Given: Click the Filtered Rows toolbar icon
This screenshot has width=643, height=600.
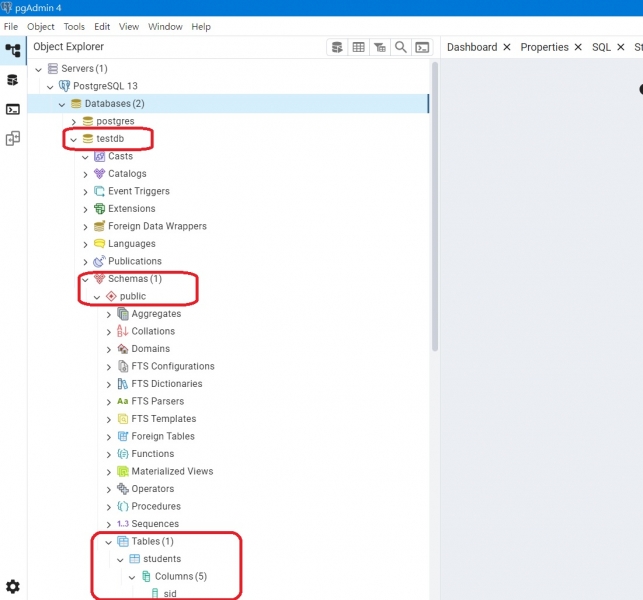Looking at the screenshot, I should 380,47.
